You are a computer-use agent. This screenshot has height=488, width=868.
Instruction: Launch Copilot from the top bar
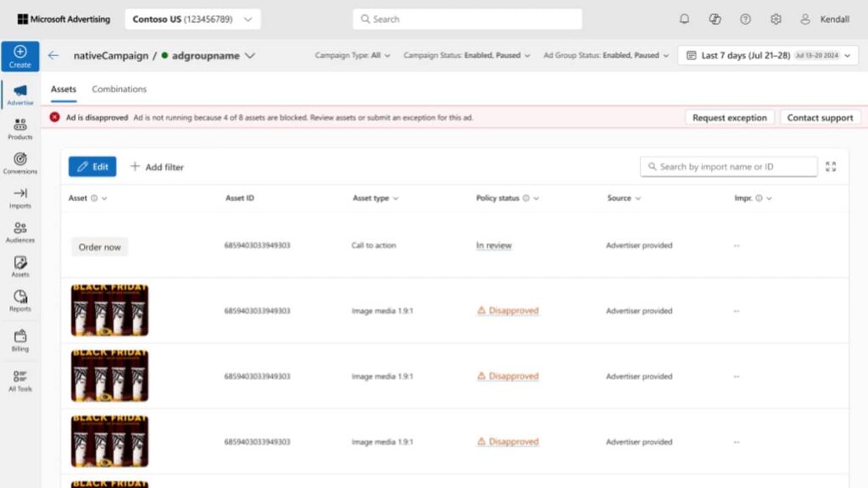click(x=715, y=19)
